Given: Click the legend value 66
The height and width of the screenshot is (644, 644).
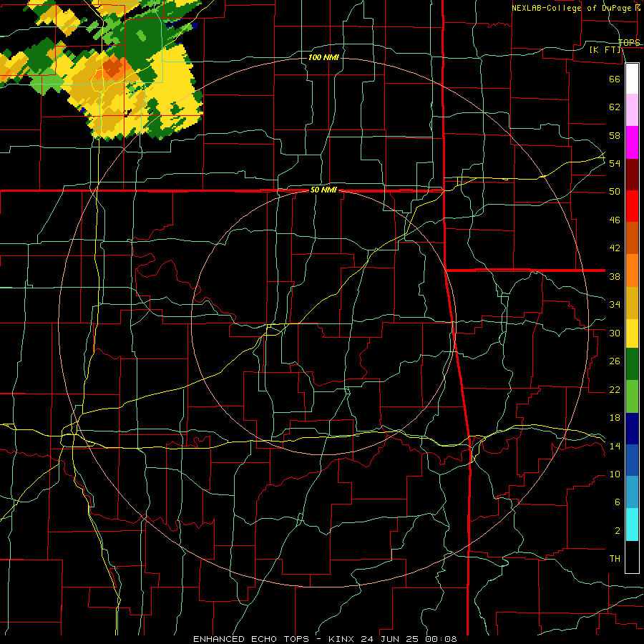Looking at the screenshot, I should tap(615, 79).
